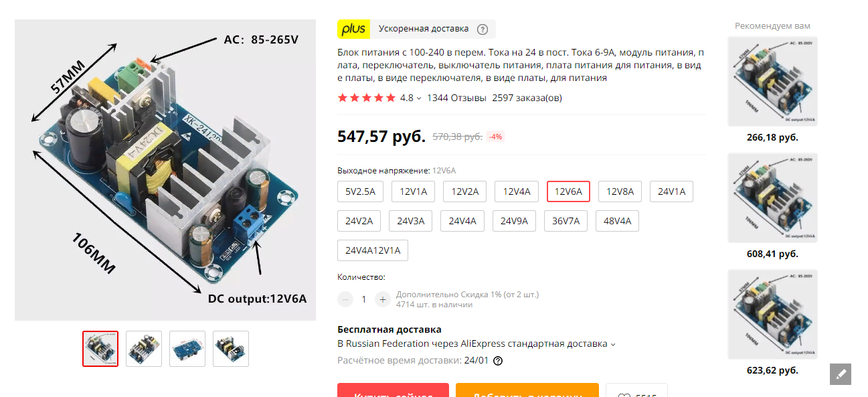Click the yellow plus badge
The image size is (868, 397).
click(353, 29)
